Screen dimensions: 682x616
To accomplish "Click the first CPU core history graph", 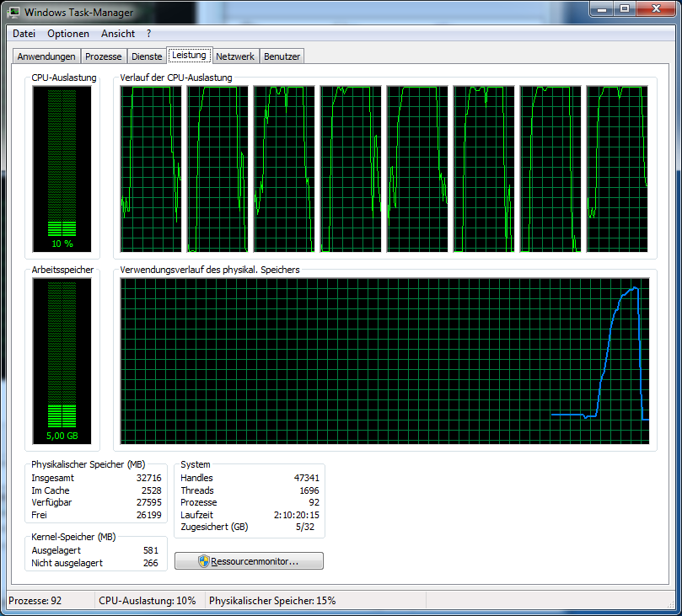I will click(x=151, y=169).
